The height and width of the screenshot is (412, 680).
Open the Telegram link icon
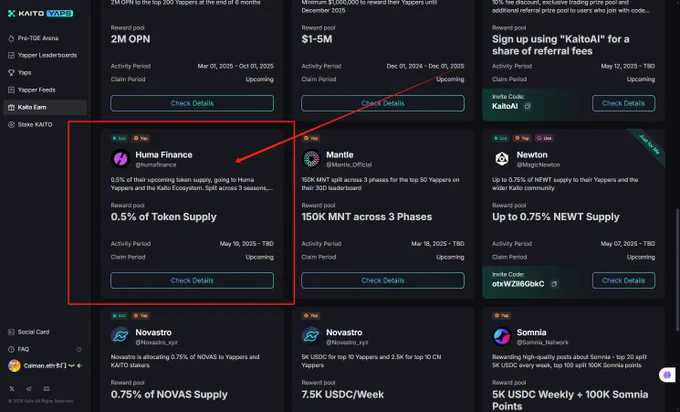pos(29,389)
